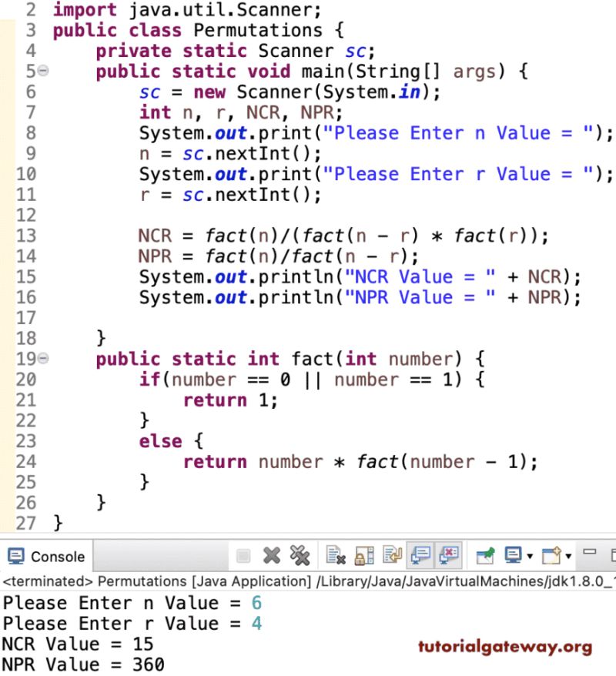
Task: Click Show Console When Standard Out Changes
Action: tap(420, 556)
